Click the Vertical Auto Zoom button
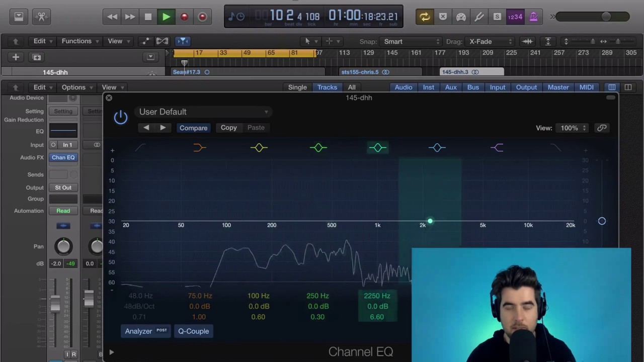The width and height of the screenshot is (644, 362). point(548,41)
